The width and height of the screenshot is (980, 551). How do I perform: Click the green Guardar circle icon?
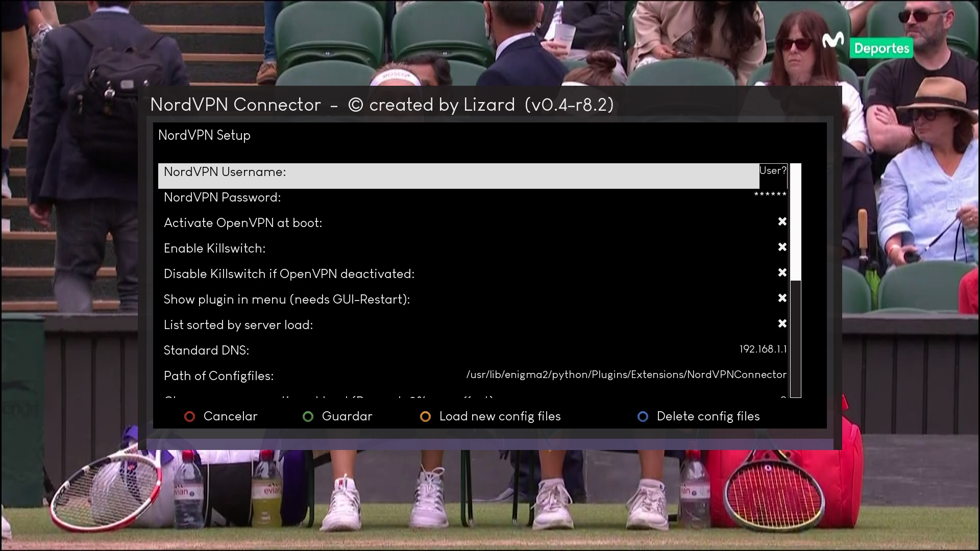(308, 417)
